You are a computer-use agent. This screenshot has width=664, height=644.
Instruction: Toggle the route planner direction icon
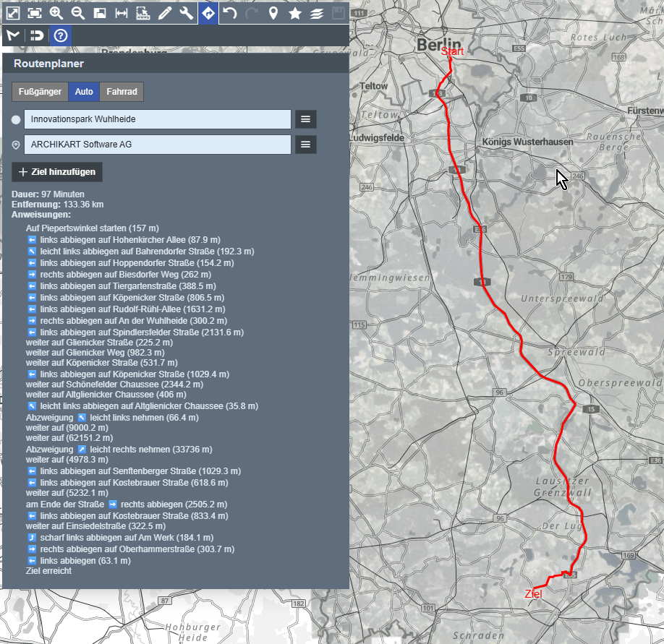coord(208,13)
